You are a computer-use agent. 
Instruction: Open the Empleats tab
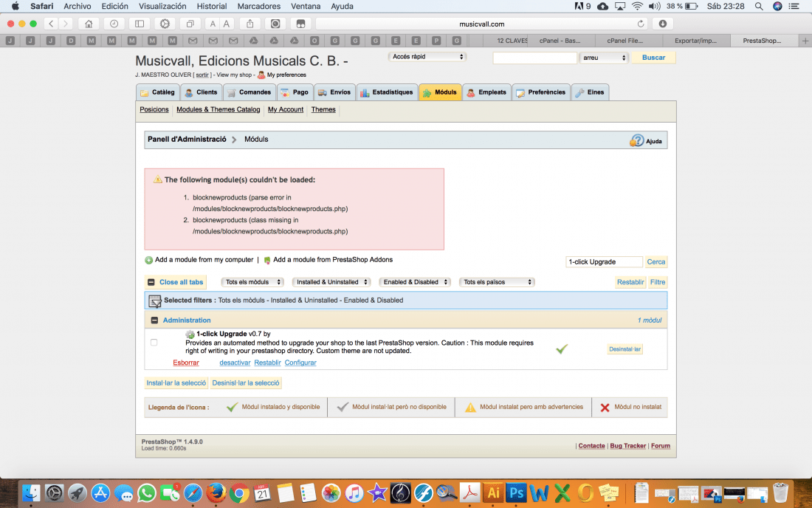tap(486, 92)
